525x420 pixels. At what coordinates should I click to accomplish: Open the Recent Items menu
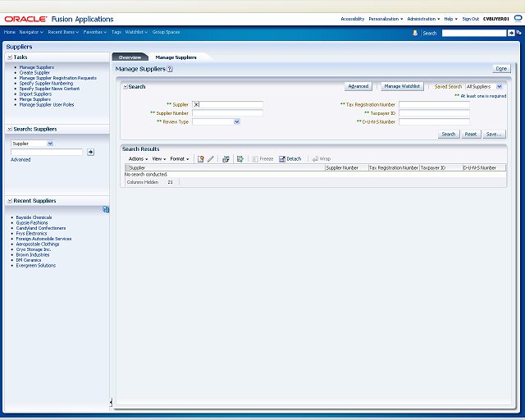pos(63,32)
